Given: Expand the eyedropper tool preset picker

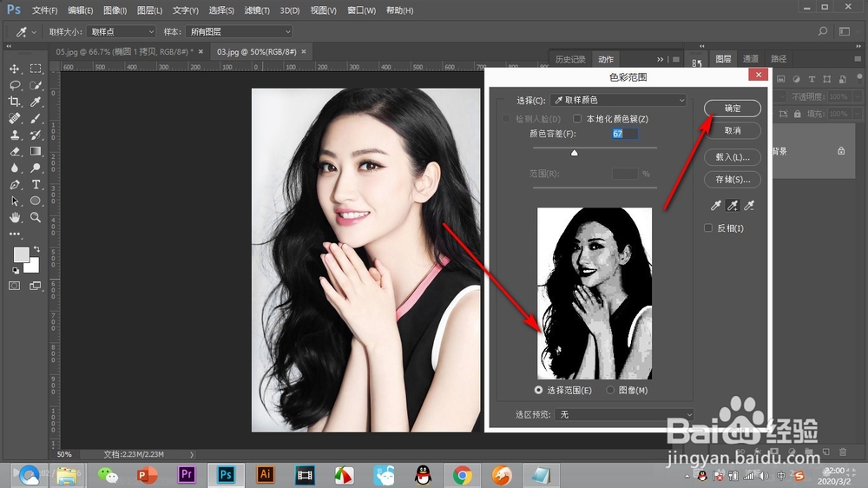Looking at the screenshot, I should 34,32.
